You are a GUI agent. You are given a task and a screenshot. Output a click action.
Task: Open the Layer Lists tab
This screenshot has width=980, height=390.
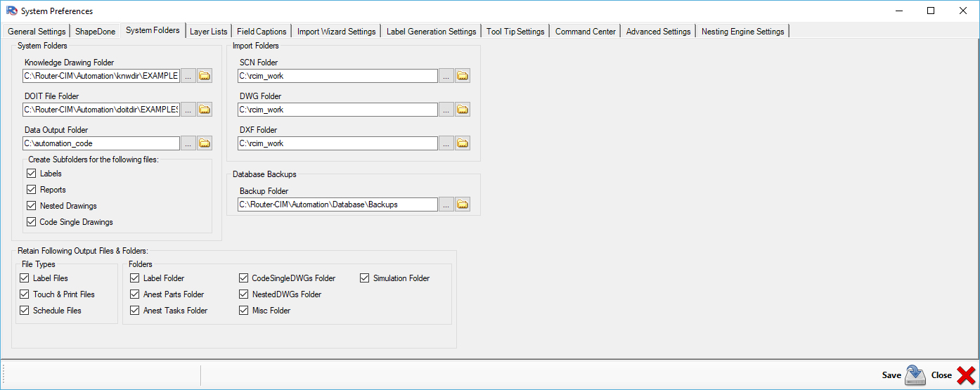209,32
